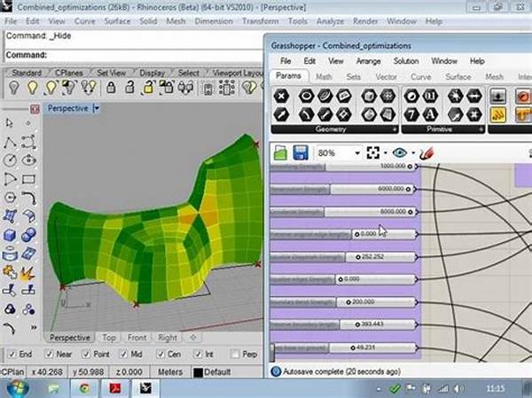The image size is (532, 398).
Task: Click the yellow RSS-style input icon
Action: [498, 114]
